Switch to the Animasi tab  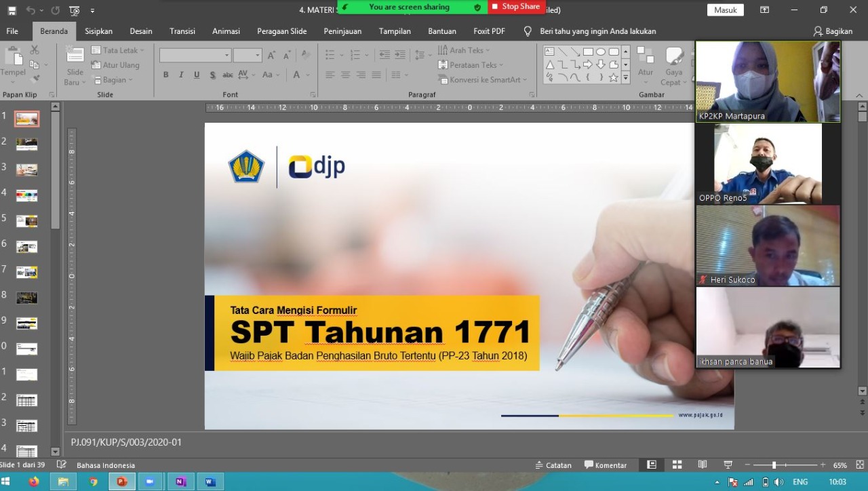226,31
